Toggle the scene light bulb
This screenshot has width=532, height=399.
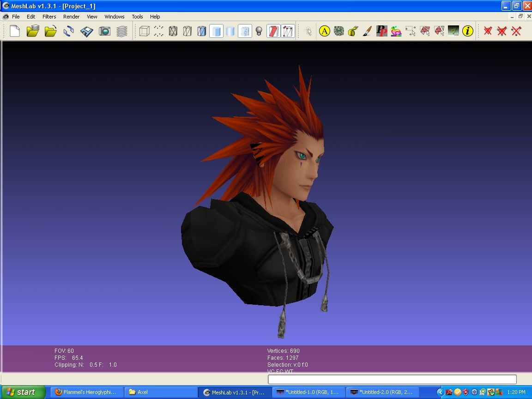258,31
